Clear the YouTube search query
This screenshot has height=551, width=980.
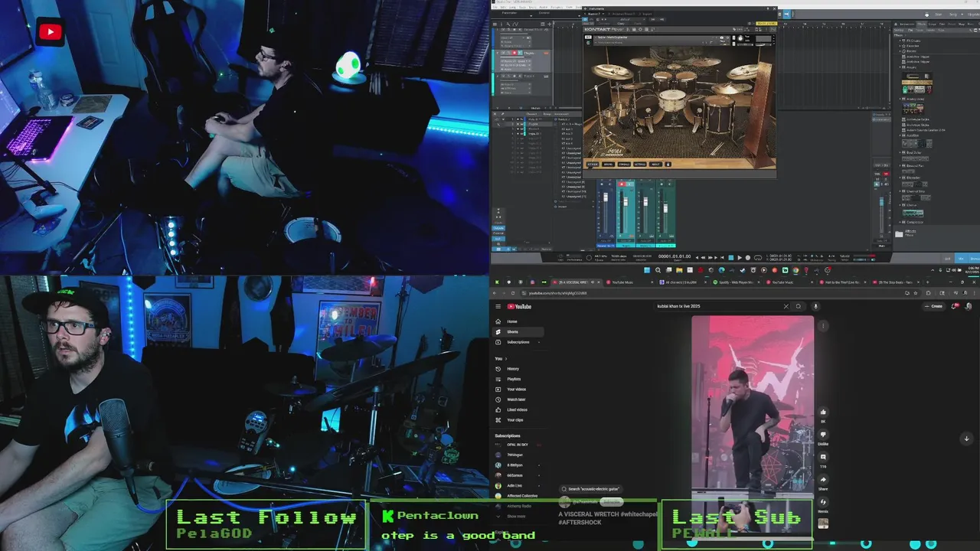[x=786, y=306]
